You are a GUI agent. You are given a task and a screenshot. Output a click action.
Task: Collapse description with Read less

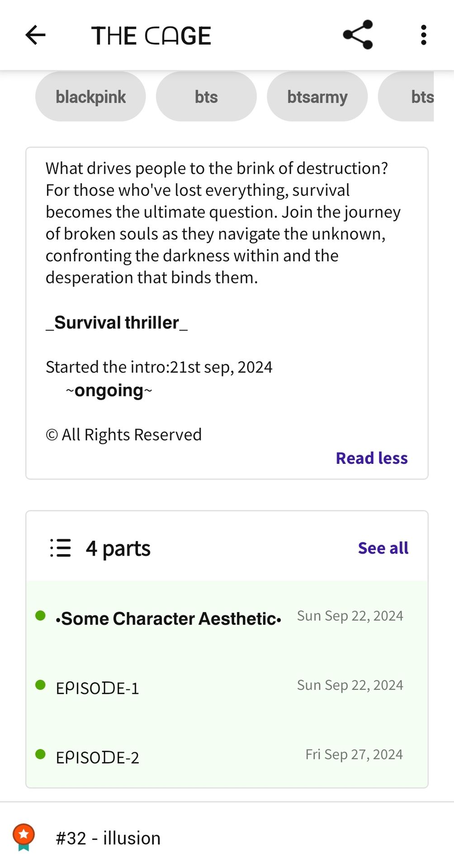(x=372, y=458)
